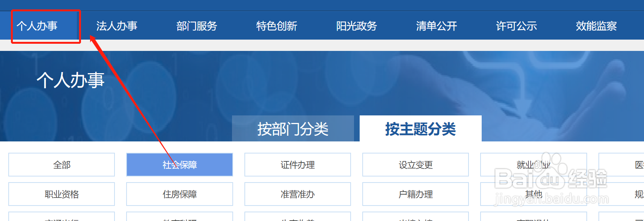Click the 证件办理 category button

click(x=298, y=165)
